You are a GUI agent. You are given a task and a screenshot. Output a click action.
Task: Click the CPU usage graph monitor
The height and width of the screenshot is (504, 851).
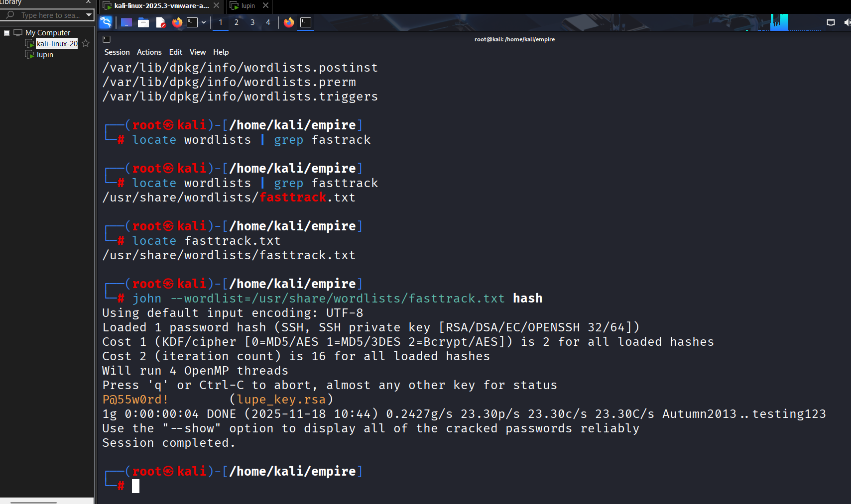(x=779, y=22)
